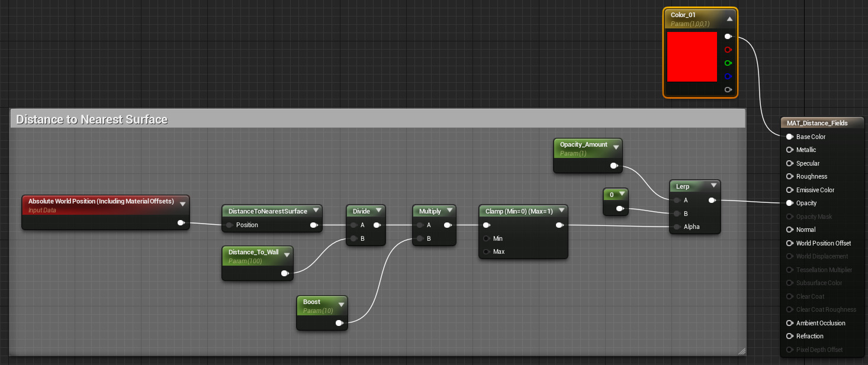Click the red channel output pin of Color_01

[x=728, y=50]
